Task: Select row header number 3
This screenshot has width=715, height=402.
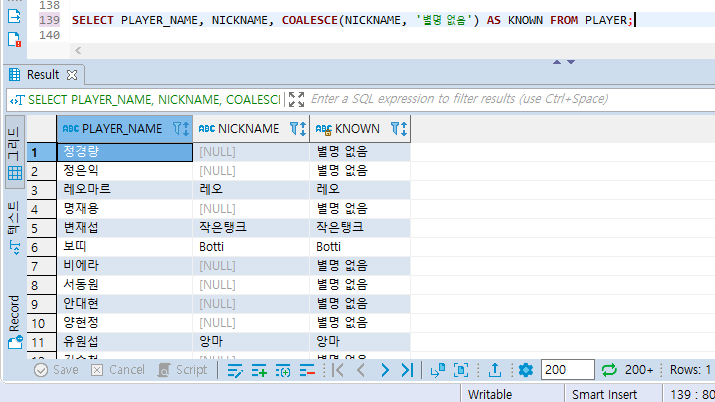Action: 41,190
